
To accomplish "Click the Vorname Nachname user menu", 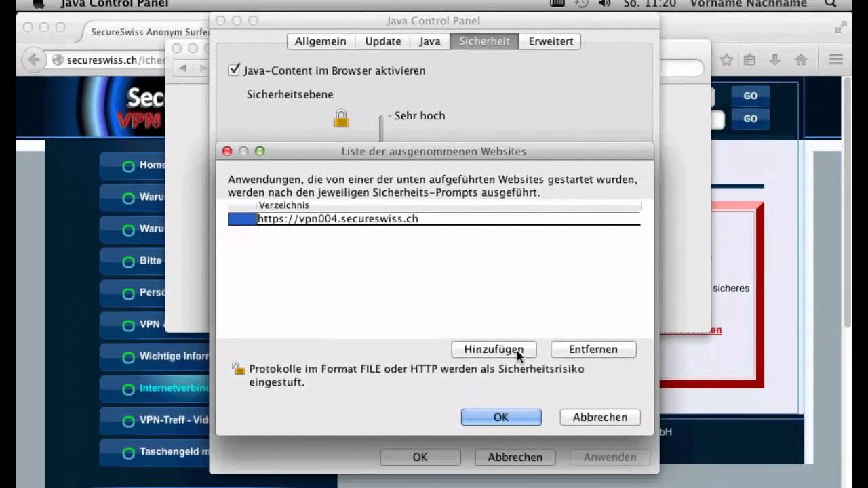I will (749, 3).
